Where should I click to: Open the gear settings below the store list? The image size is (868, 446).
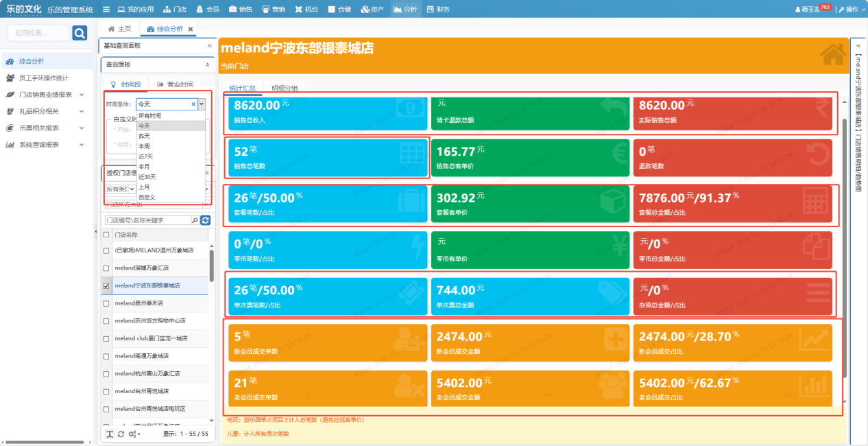[134, 434]
